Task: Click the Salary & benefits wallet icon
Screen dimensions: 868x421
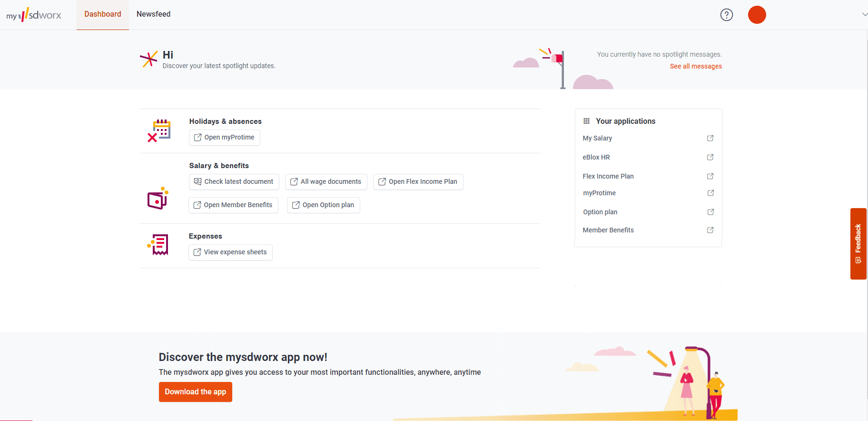Action: [x=158, y=198]
